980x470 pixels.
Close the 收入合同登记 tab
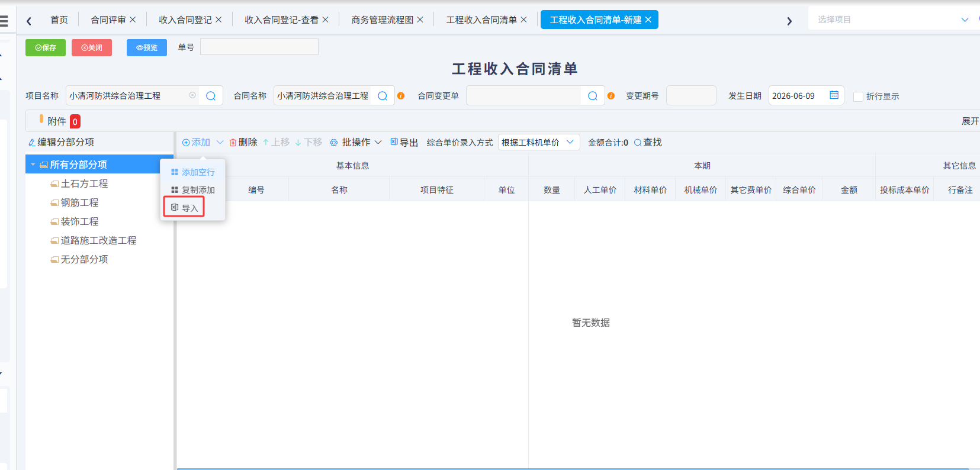pos(219,20)
